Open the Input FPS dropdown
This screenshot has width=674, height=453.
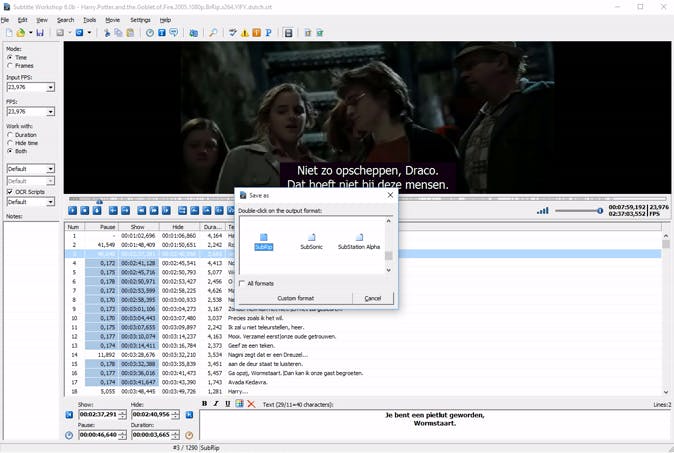pos(51,88)
